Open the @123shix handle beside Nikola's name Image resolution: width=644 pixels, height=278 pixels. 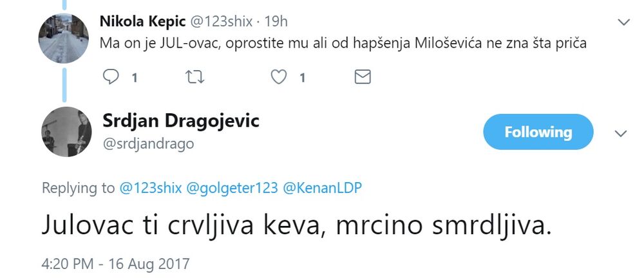(220, 22)
